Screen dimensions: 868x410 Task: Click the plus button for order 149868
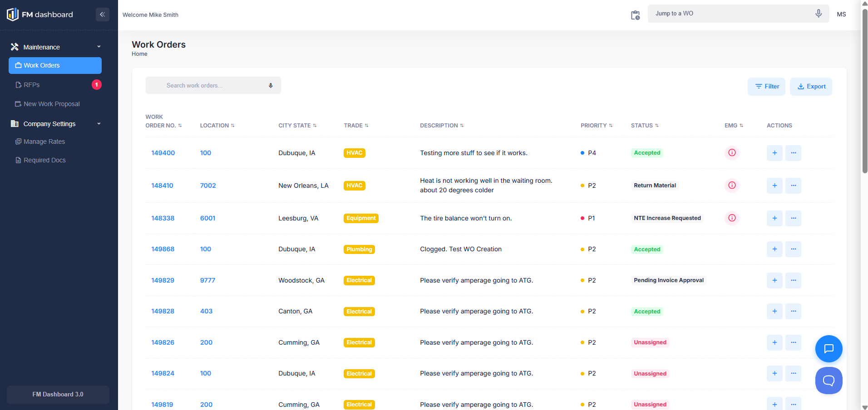coord(774,249)
